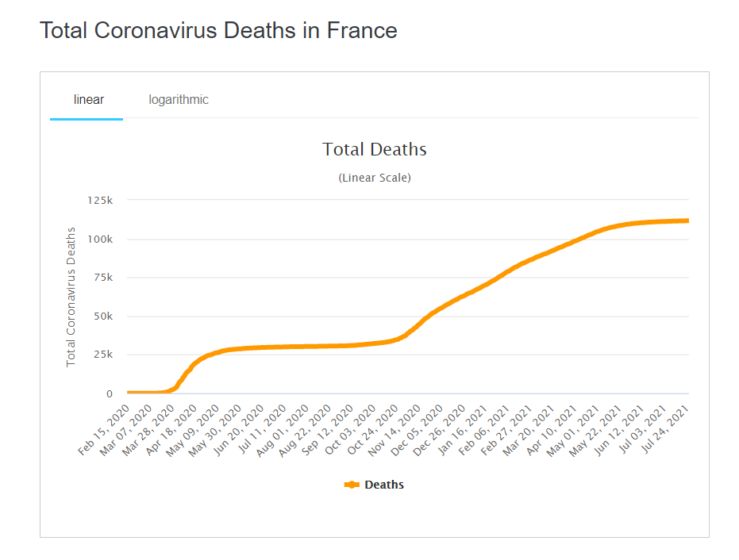Image resolution: width=739 pixels, height=560 pixels.
Task: Click the Jul 24, 2021 x-axis label
Action: point(665,431)
